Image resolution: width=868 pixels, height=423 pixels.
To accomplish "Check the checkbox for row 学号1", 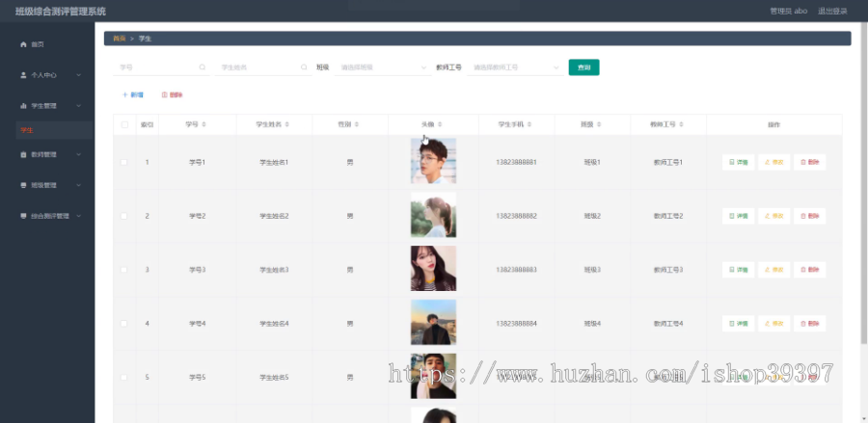I will pos(124,162).
